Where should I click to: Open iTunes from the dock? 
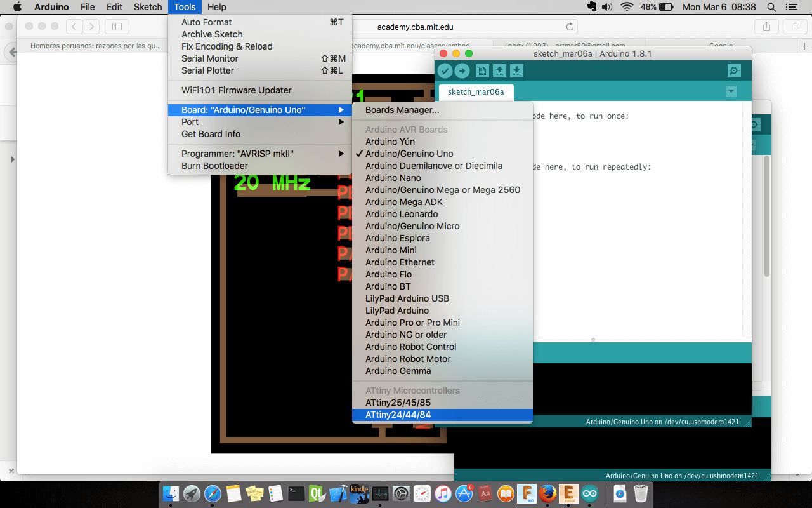coord(443,493)
